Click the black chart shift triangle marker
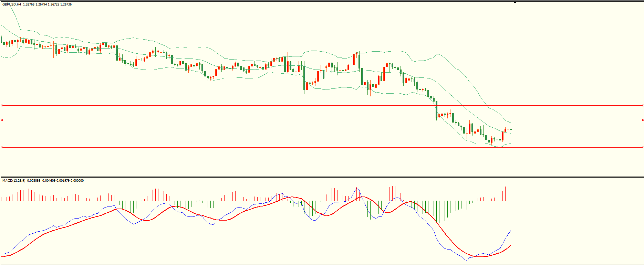This screenshot has width=644, height=265. 515,2
